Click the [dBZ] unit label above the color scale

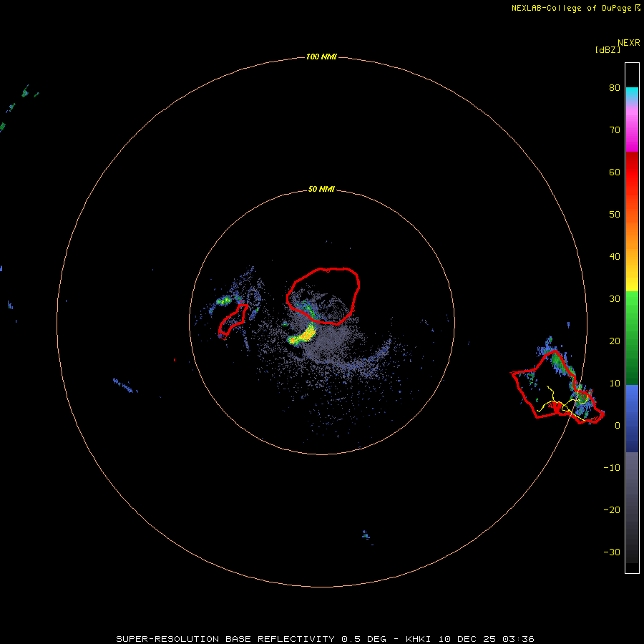pyautogui.click(x=608, y=50)
